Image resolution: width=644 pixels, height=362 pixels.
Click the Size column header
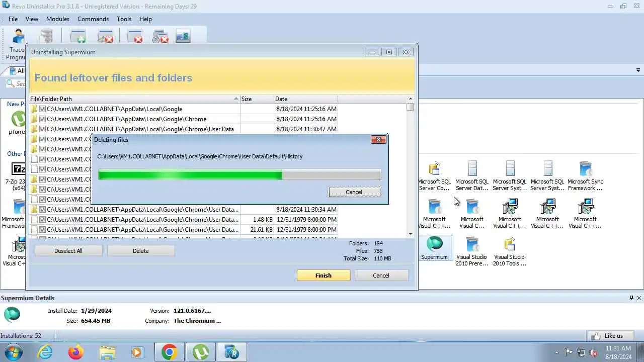coord(257,99)
